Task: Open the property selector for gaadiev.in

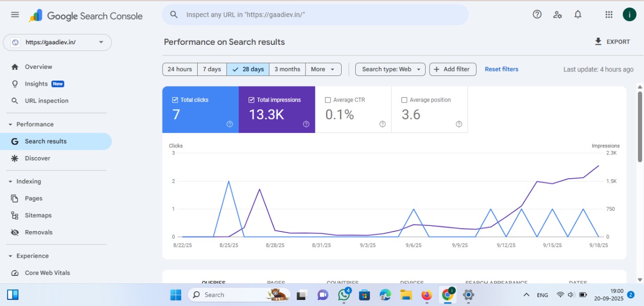Action: coord(57,42)
